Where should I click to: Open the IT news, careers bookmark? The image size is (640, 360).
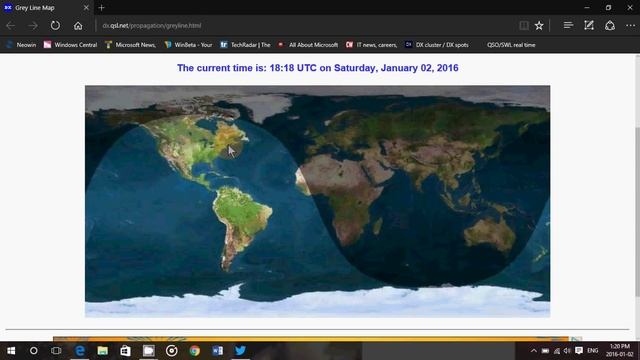tap(371, 45)
